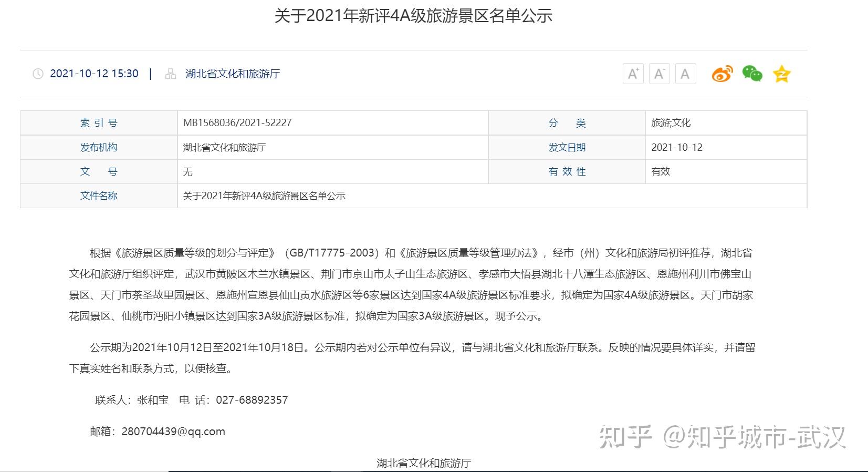Select index number MB1568036/2021-52227
The image size is (868, 472).
[x=237, y=123]
